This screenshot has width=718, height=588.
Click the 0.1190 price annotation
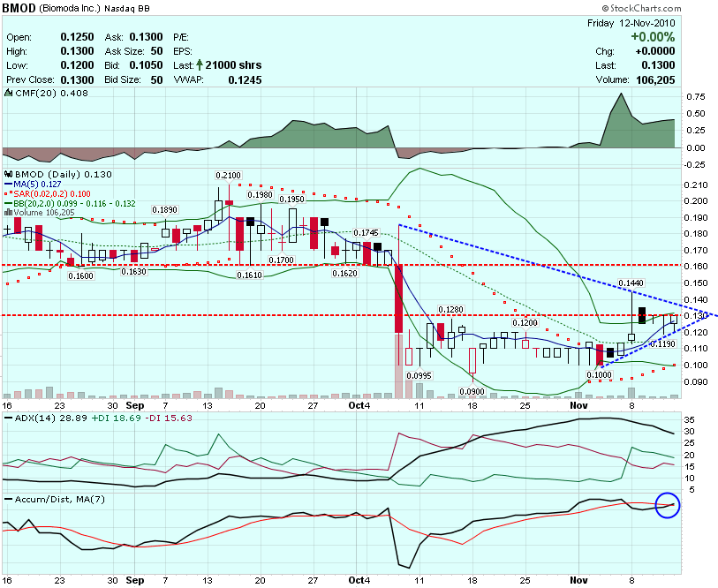662,343
